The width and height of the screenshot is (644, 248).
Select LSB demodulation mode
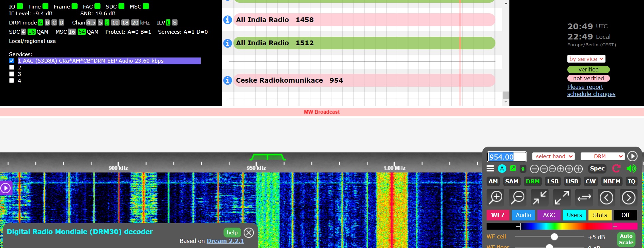point(553,181)
